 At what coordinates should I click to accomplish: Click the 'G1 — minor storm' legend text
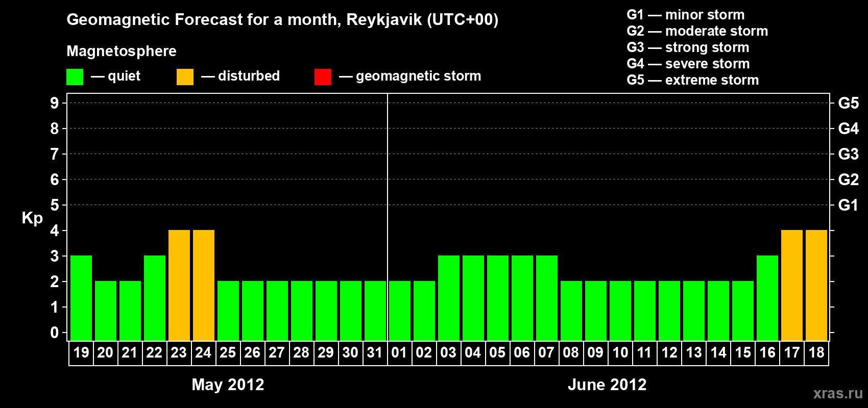[x=686, y=15]
